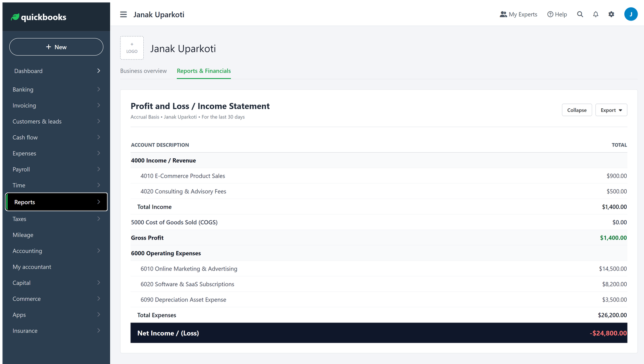Open My Experts
The height and width of the screenshot is (364, 644).
pos(518,14)
